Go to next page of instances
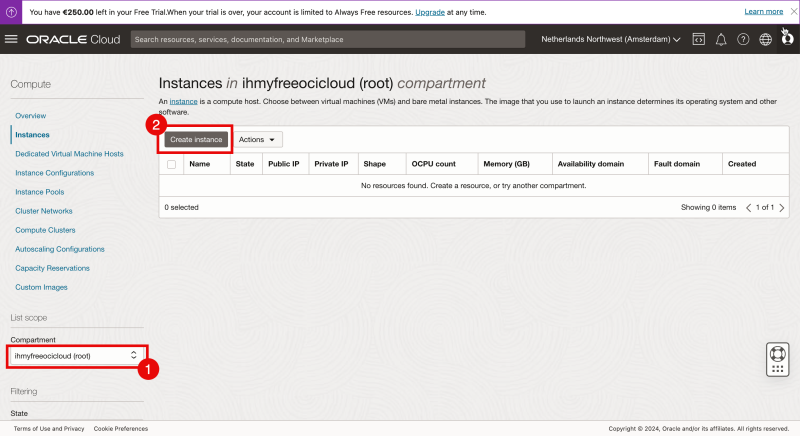The image size is (800, 436). point(781,207)
